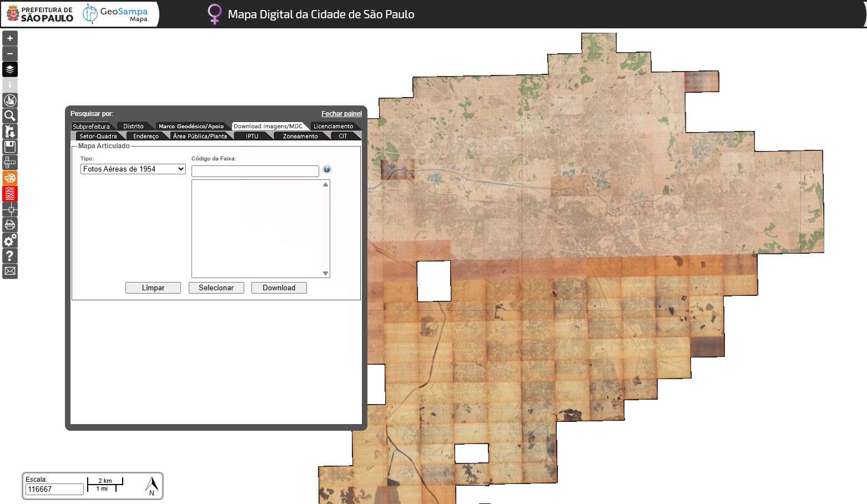The height and width of the screenshot is (504, 867).
Task: Switch to the Zoneamento tab
Action: point(300,136)
